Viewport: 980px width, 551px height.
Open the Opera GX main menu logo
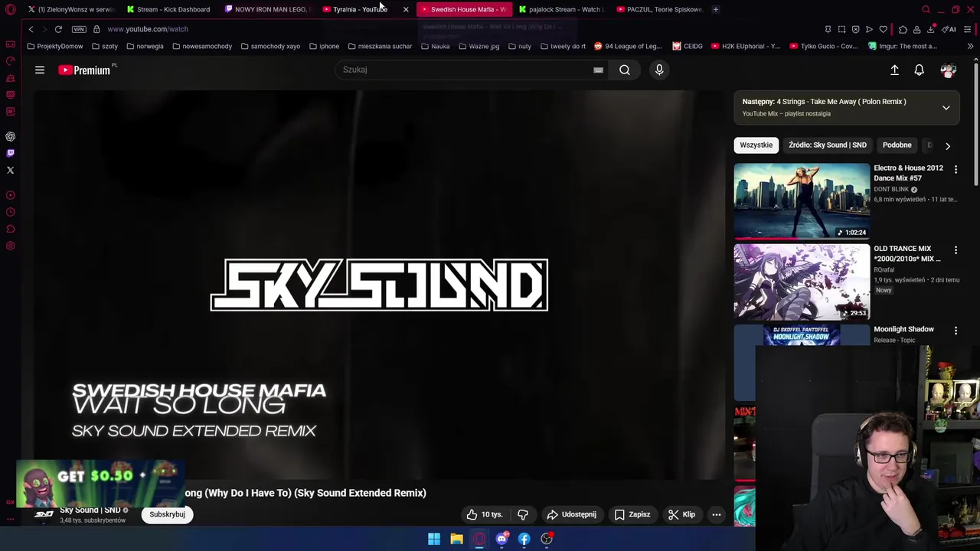[x=10, y=9]
